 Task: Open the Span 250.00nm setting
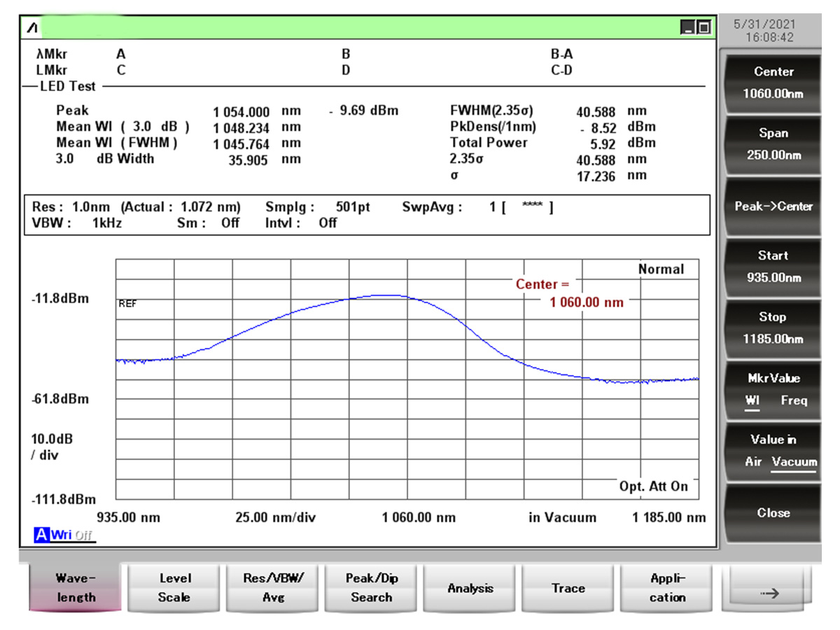[773, 143]
